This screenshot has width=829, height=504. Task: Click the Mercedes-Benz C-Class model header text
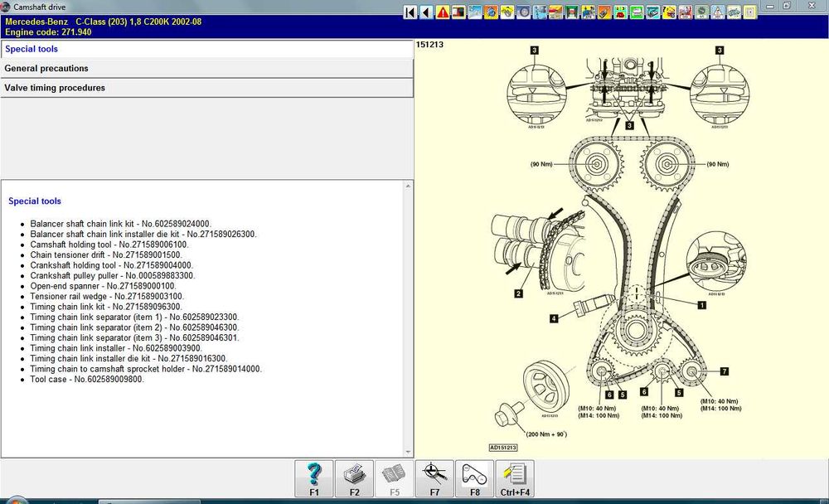tap(103, 22)
